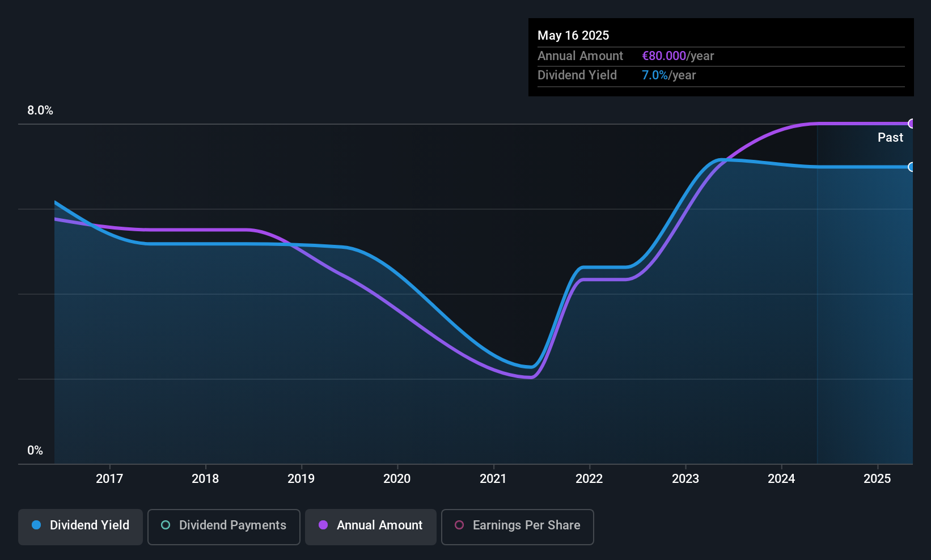The height and width of the screenshot is (560, 931).
Task: Click the May 16 2025 tooltip date
Action: coord(573,35)
